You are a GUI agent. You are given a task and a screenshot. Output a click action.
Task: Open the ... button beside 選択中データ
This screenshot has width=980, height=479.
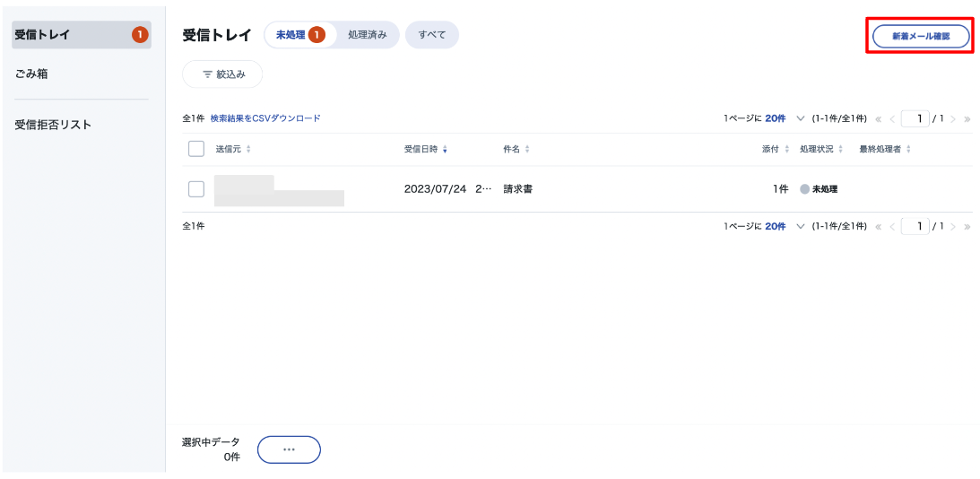tap(289, 449)
